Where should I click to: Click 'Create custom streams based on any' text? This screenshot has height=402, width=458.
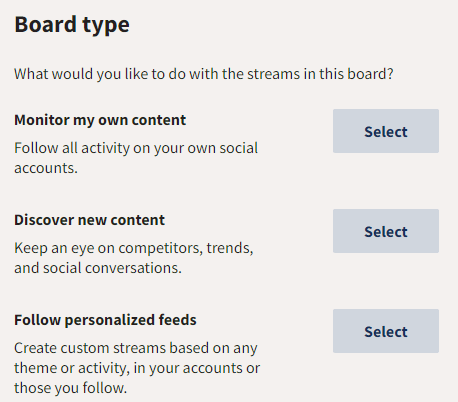[x=136, y=348]
